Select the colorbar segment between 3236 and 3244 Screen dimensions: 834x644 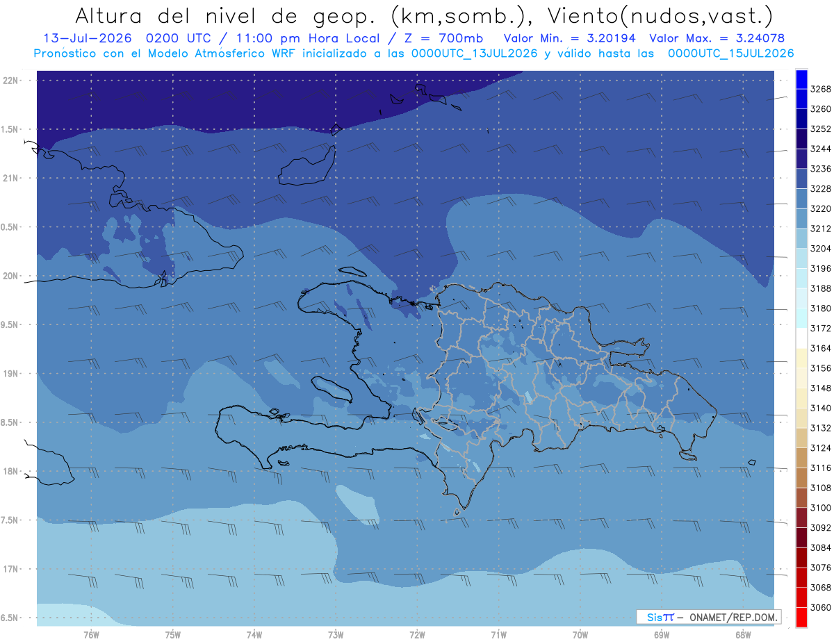click(801, 158)
